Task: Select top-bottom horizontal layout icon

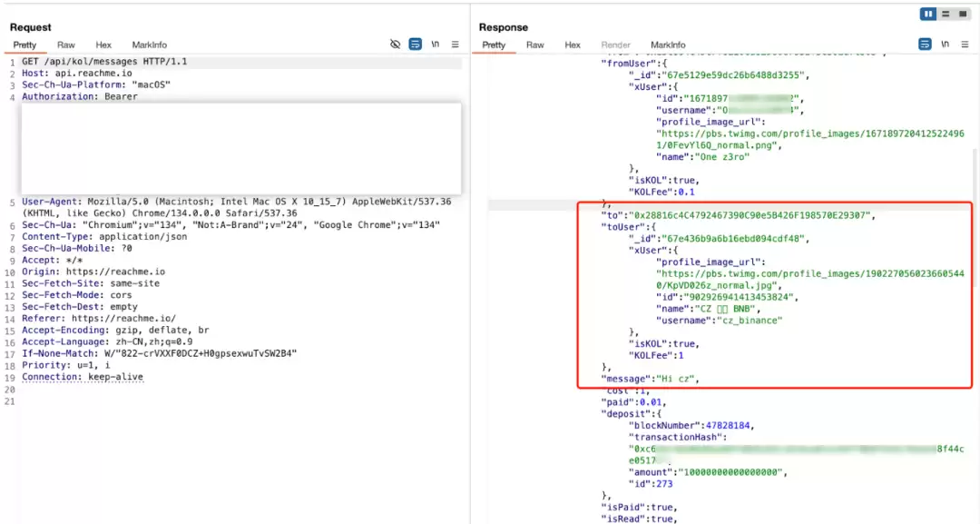Action: click(946, 14)
